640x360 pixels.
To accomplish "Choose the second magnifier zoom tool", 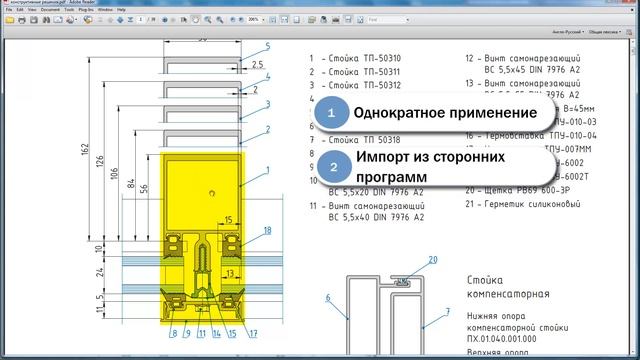I will pos(220,20).
